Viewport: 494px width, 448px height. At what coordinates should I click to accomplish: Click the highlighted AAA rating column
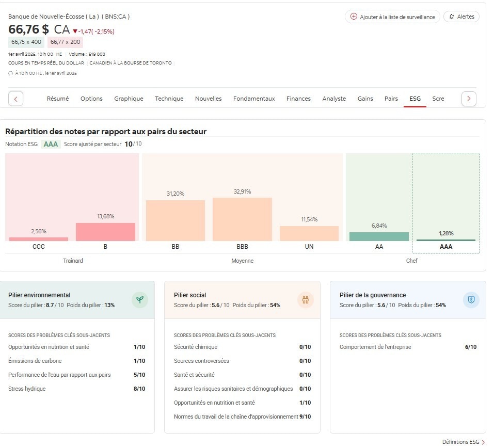(x=446, y=203)
